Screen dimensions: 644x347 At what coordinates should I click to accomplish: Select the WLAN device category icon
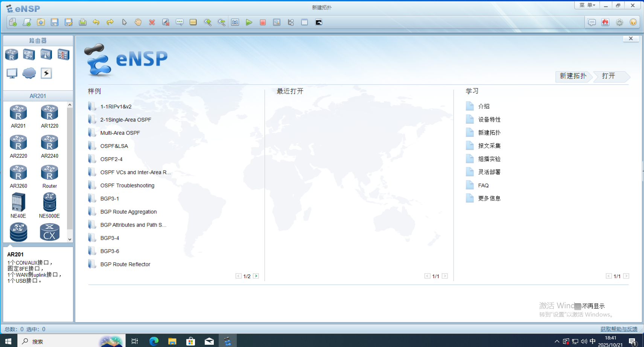[46, 55]
